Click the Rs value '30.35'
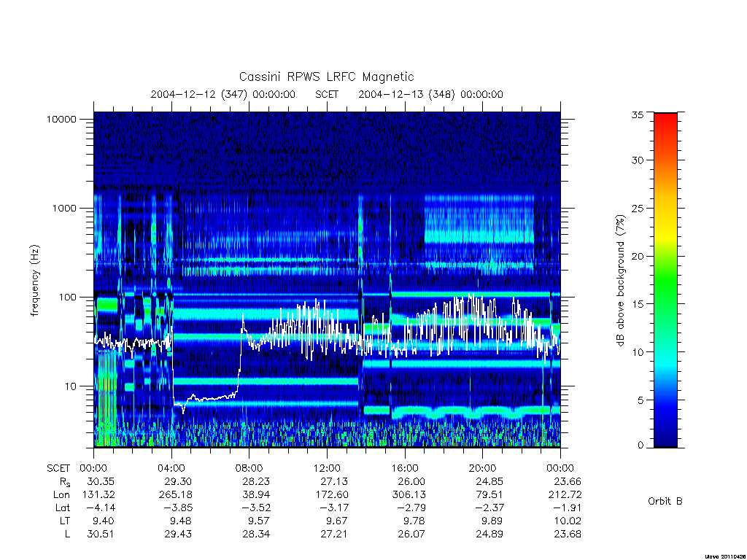The height and width of the screenshot is (560, 747). pos(101,481)
